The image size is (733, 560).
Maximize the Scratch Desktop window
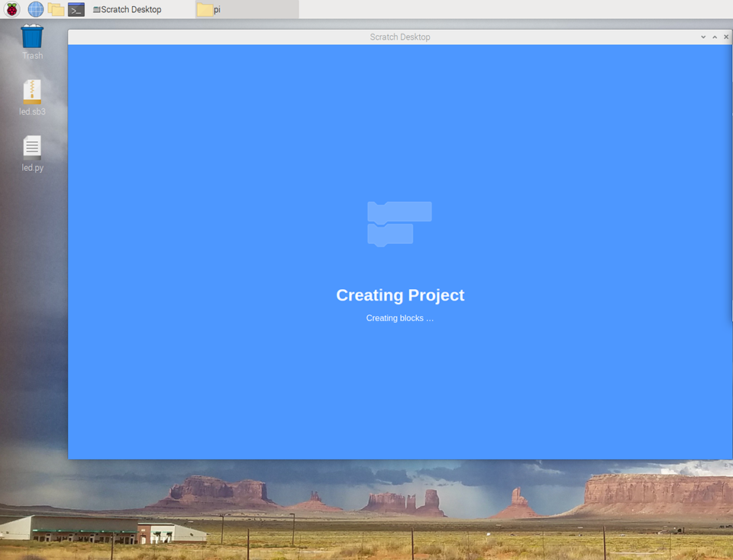click(x=715, y=37)
